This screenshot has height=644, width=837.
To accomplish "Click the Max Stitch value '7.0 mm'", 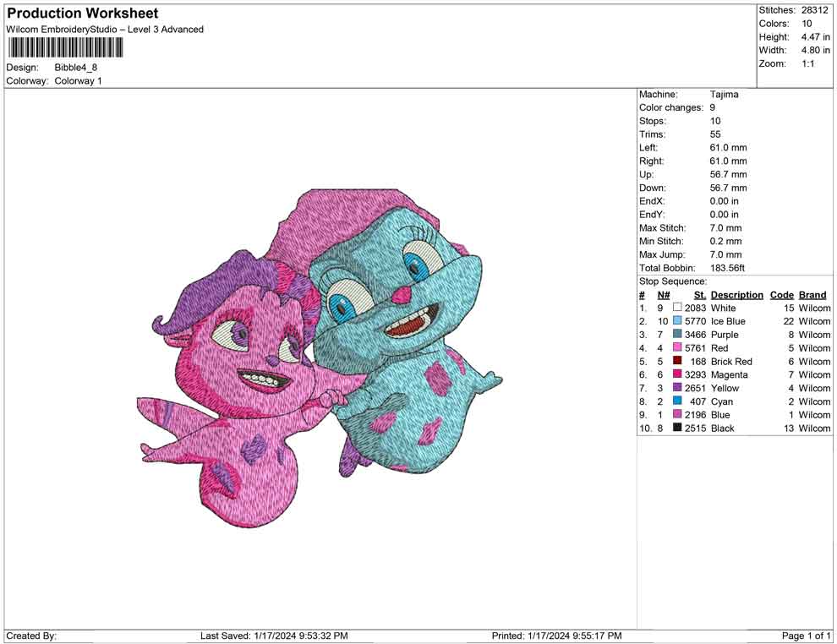I will point(725,228).
